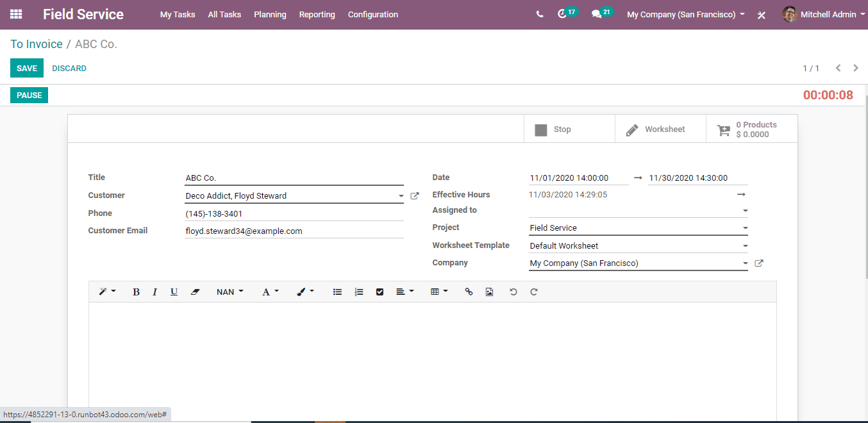Image resolution: width=868 pixels, height=423 pixels.
Task: Click the phone call icon in navbar
Action: (540, 14)
